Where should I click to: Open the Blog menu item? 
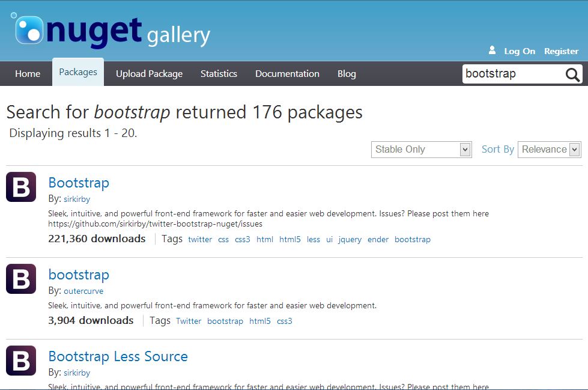pos(347,74)
